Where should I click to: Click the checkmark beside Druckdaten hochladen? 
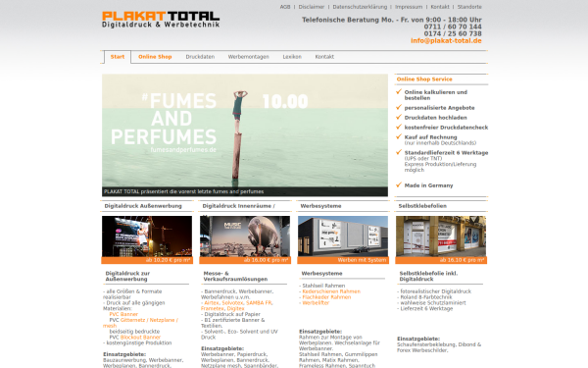pos(399,117)
